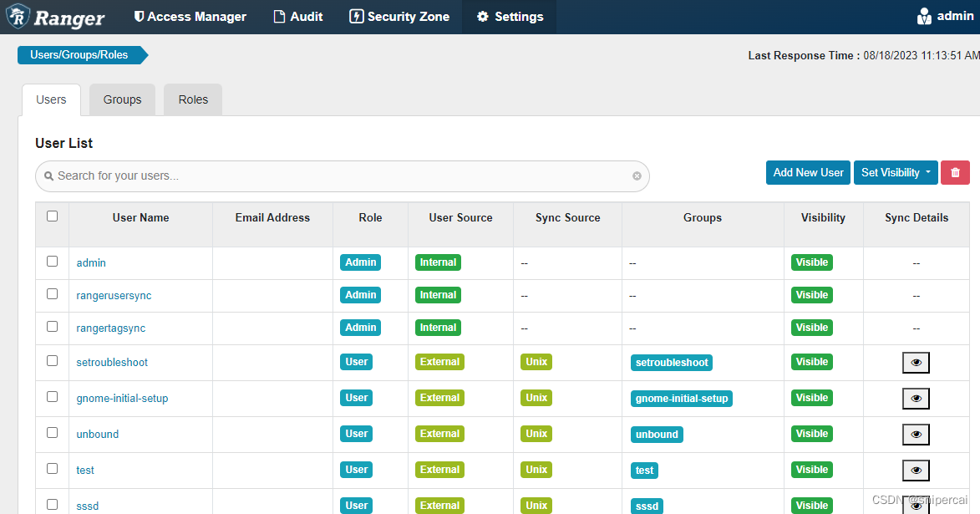The width and height of the screenshot is (980, 514).
Task: Delete selected users with trash icon
Action: 955,172
